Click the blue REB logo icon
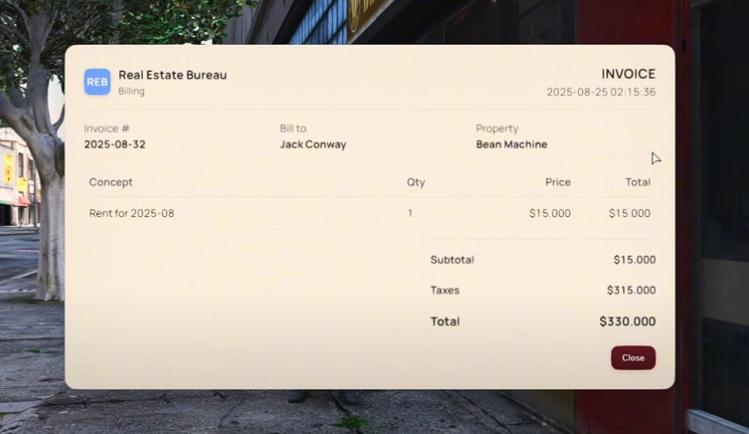 coord(97,82)
